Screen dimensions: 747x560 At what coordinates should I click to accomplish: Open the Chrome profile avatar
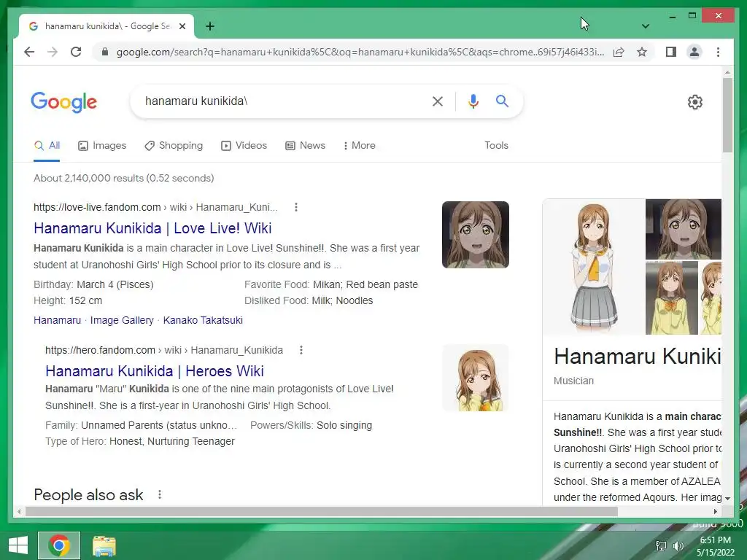tap(694, 52)
